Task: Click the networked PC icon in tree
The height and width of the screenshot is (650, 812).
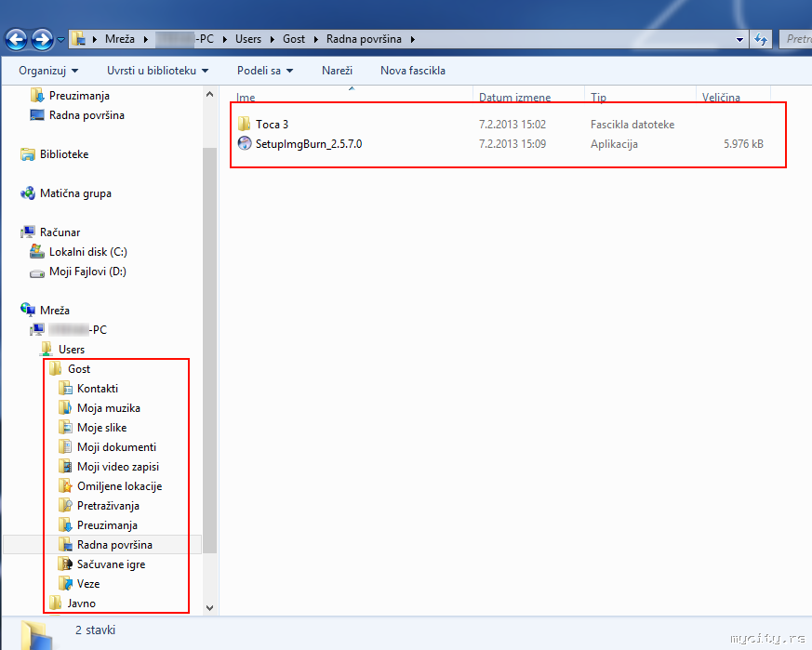Action: [x=37, y=329]
